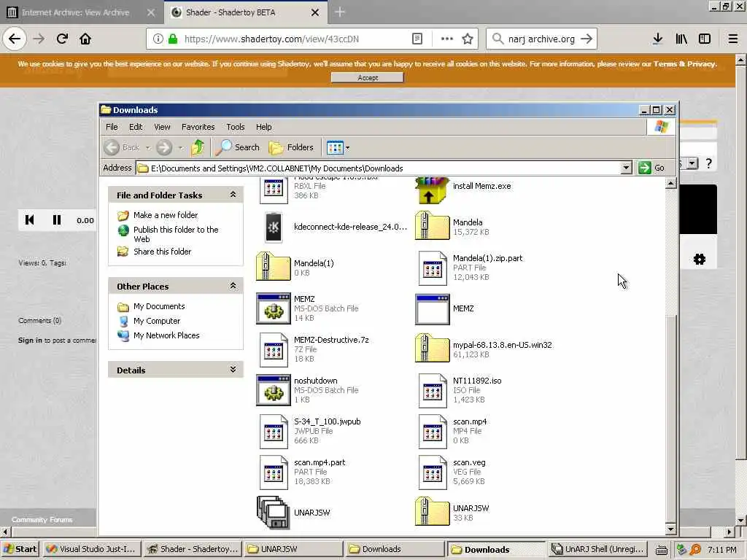Viewport: 747px width, 560px height.
Task: Toggle the Folders pane button
Action: [x=291, y=147]
